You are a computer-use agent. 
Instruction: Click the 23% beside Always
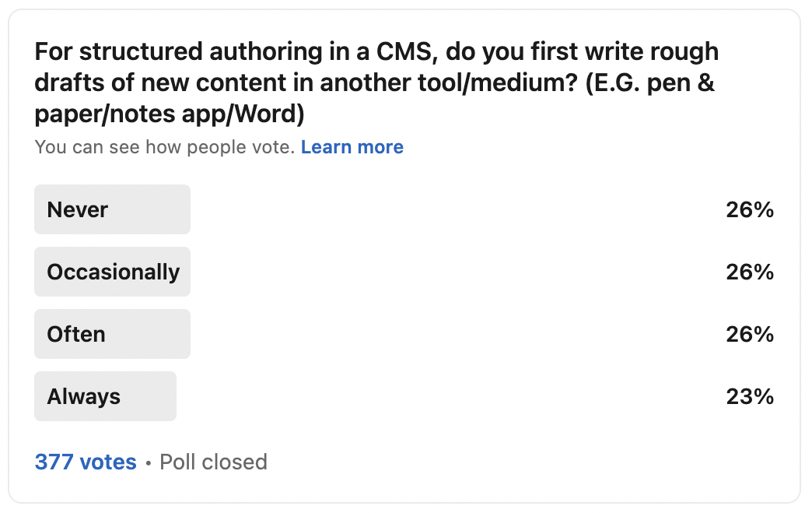[750, 396]
